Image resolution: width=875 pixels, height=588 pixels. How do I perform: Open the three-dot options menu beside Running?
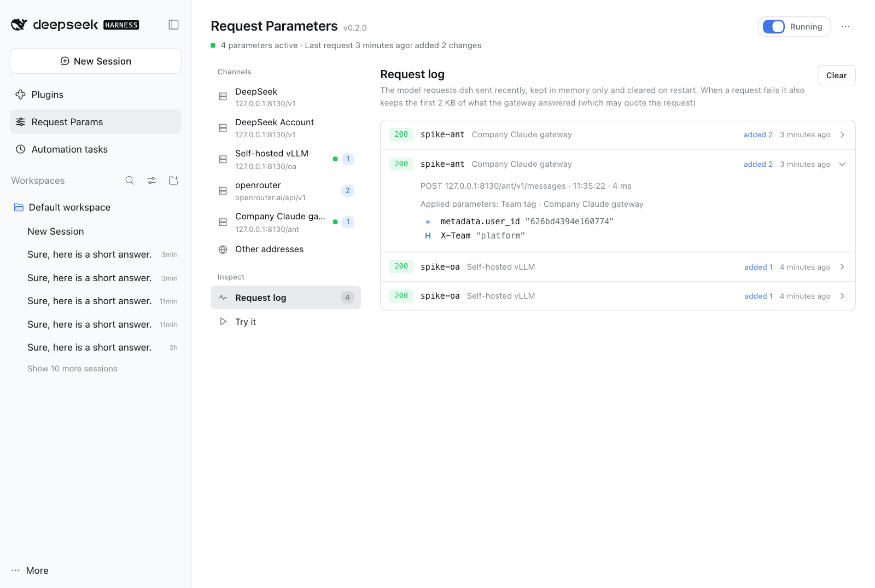[845, 27]
